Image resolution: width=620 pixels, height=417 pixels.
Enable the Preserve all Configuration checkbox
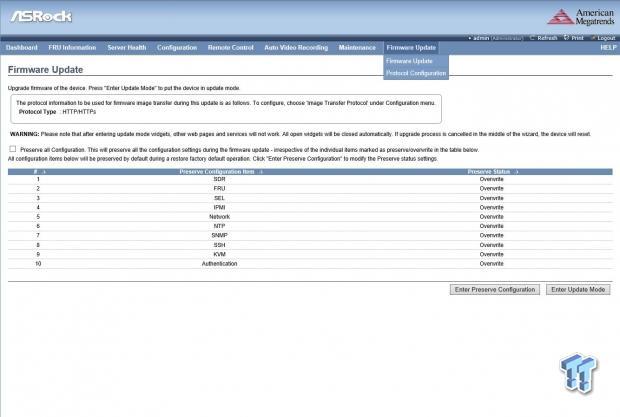point(13,149)
